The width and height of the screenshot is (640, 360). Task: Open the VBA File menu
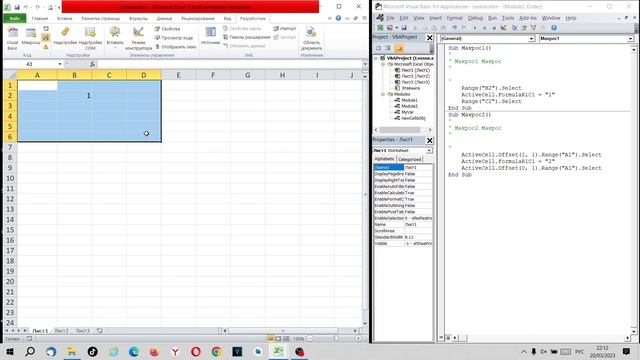390,18
